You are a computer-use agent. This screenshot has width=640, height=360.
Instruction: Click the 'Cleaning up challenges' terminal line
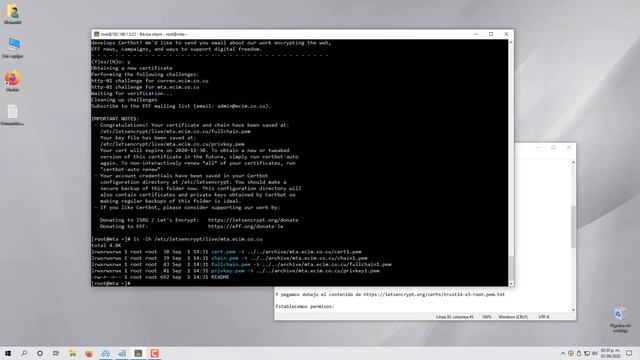[124, 100]
